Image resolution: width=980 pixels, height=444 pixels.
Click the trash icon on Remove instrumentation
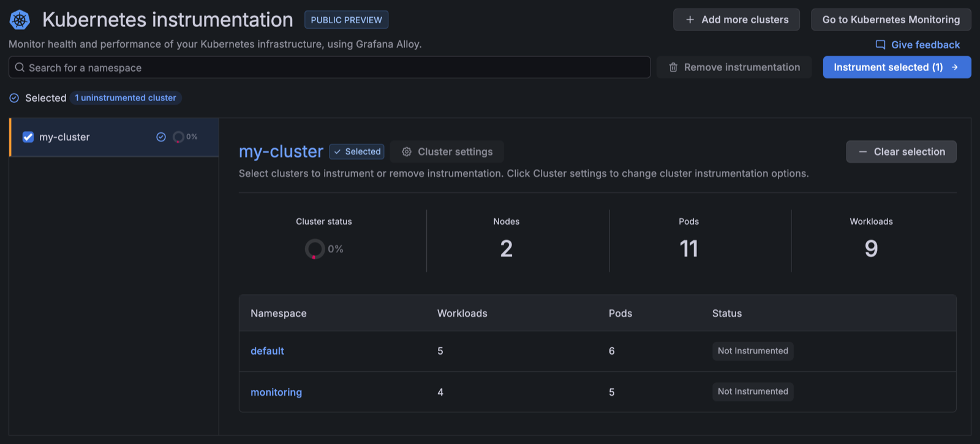pyautogui.click(x=673, y=67)
